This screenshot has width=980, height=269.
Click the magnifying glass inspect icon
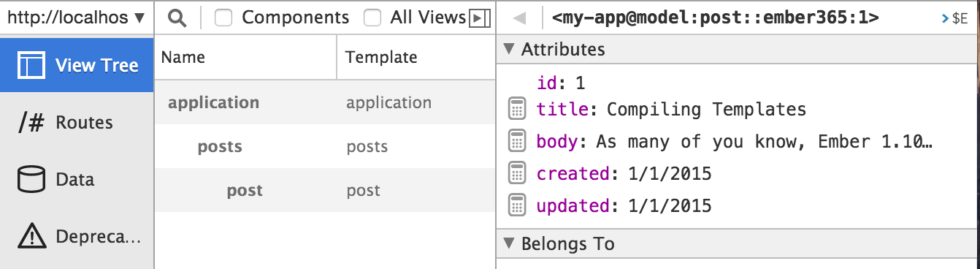(177, 18)
